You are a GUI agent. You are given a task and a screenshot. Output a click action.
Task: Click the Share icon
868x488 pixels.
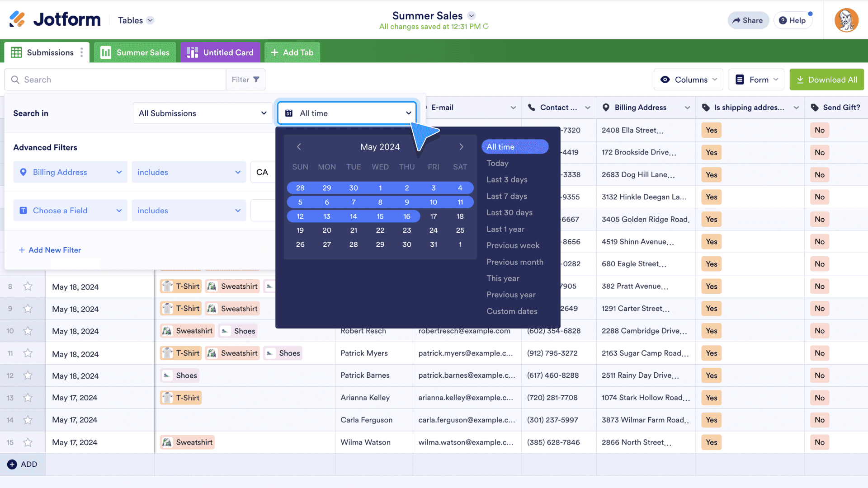point(736,20)
